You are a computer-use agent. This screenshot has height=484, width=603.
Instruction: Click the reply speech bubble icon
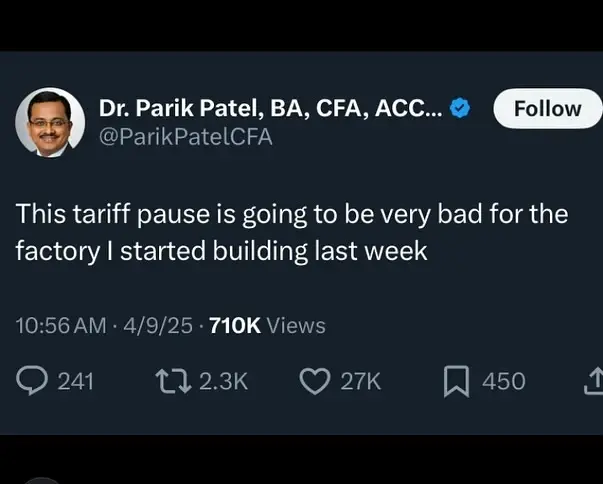tap(32, 381)
